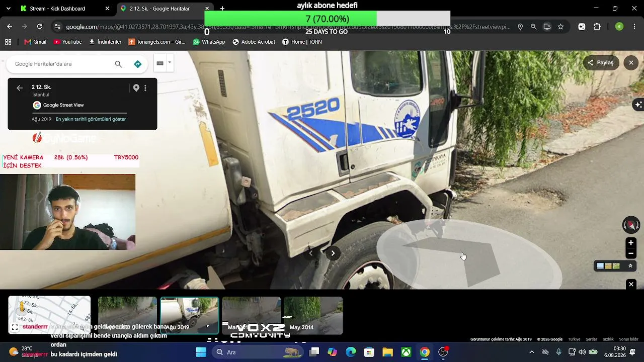Zoom out of the Street View

click(631, 253)
